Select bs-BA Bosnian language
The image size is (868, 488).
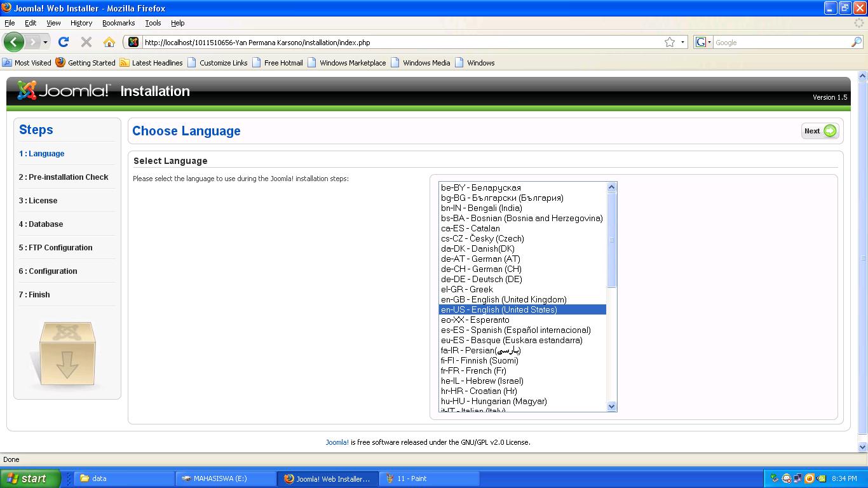(x=522, y=218)
